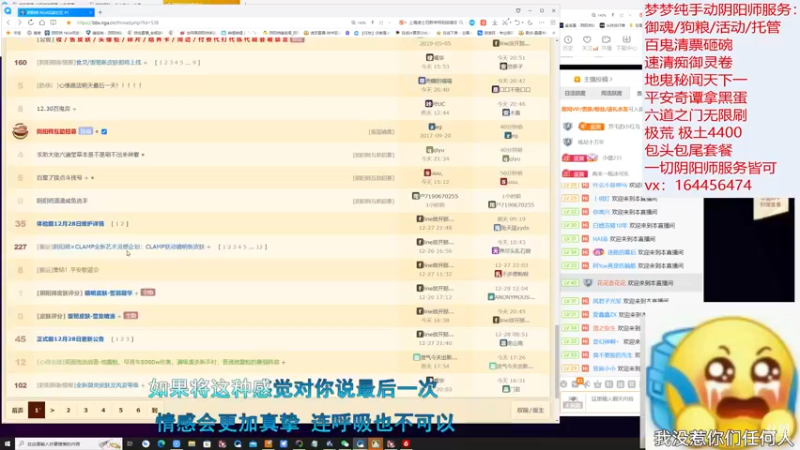This screenshot has width=800, height=450.
Task: Click the 后页 pagination button
Action: [x=18, y=410]
